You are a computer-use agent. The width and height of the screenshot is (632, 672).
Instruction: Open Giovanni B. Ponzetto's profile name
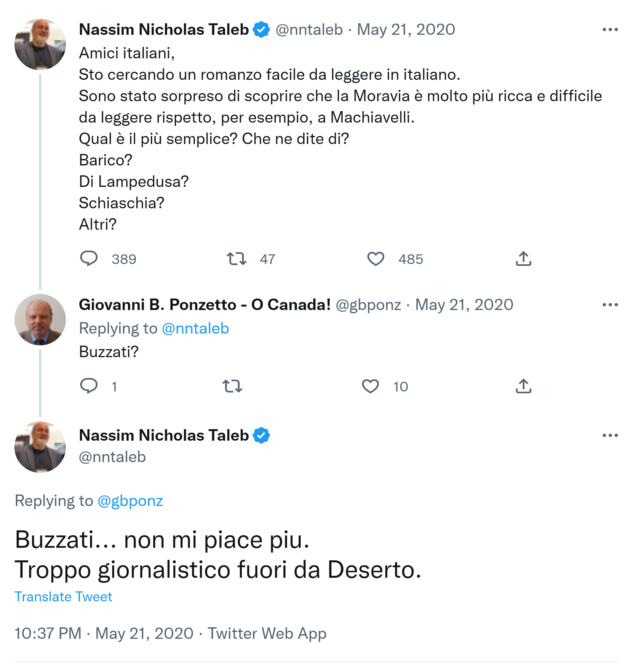[x=205, y=305]
